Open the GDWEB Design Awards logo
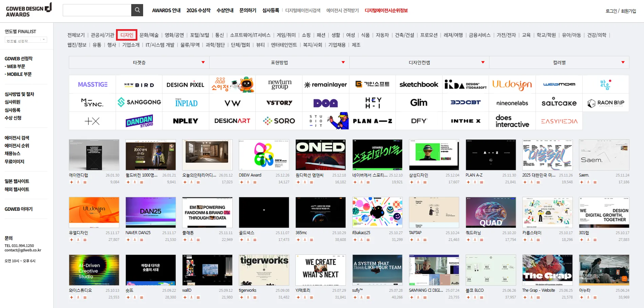The image size is (644, 308). coord(29,10)
